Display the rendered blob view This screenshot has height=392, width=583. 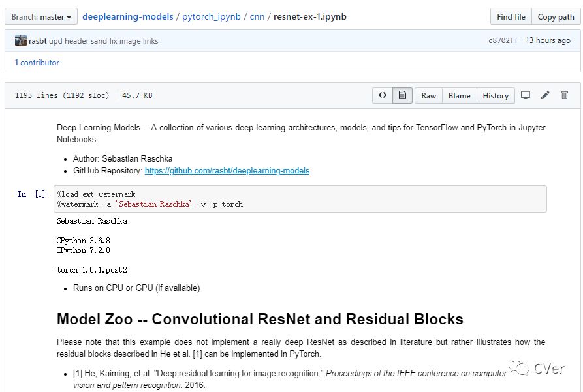click(402, 95)
